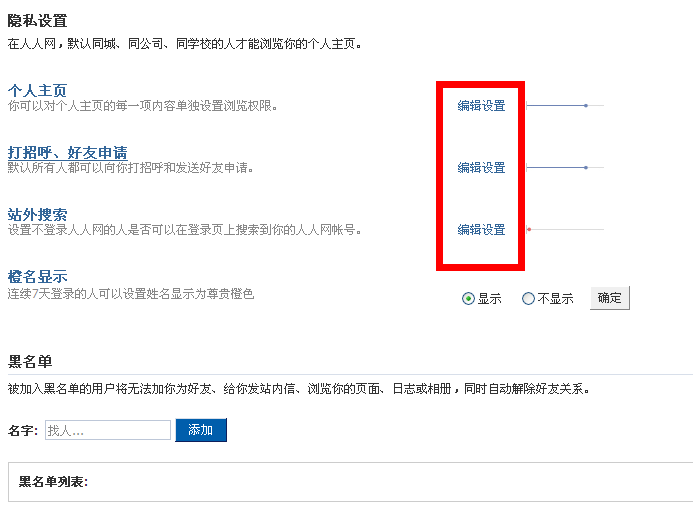Click the 个人主页 privacy slider handle
693x527 pixels.
click(x=586, y=106)
